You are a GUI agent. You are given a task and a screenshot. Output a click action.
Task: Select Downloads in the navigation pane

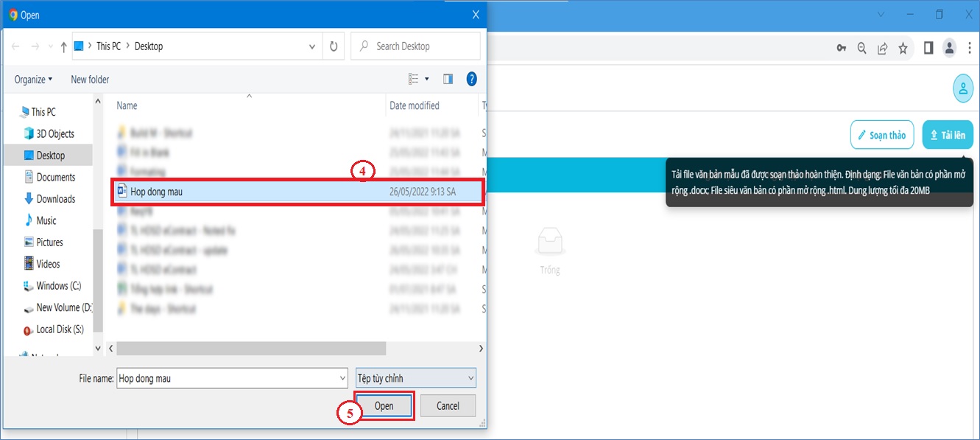(x=56, y=199)
